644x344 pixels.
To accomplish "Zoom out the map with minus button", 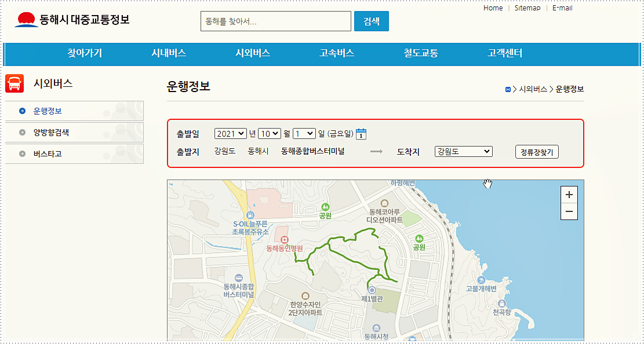I will [x=569, y=211].
